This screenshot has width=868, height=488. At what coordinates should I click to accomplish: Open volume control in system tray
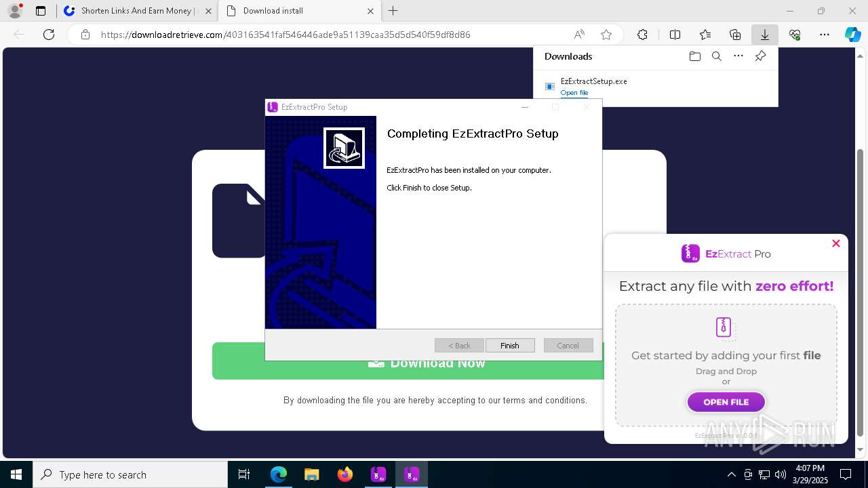coord(780,474)
